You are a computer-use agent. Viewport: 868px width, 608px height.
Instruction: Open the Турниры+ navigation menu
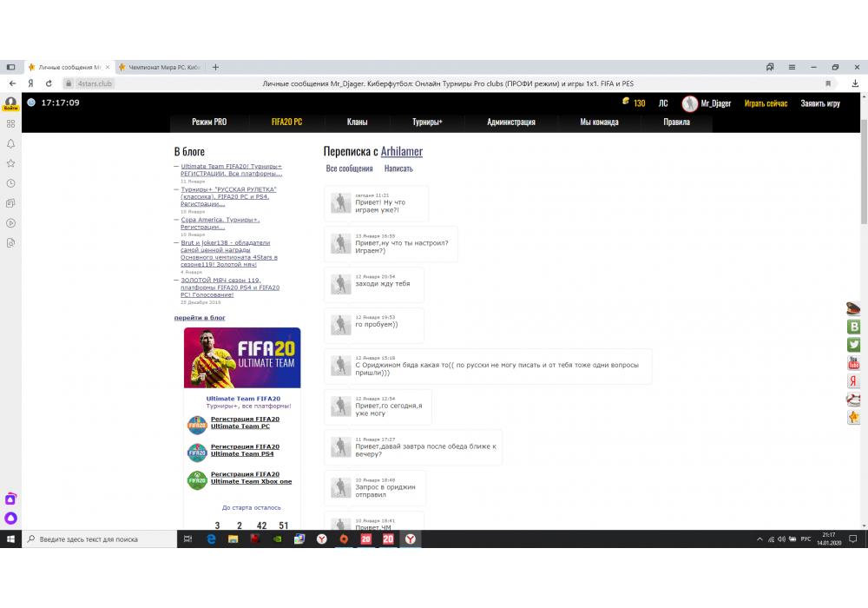[427, 122]
